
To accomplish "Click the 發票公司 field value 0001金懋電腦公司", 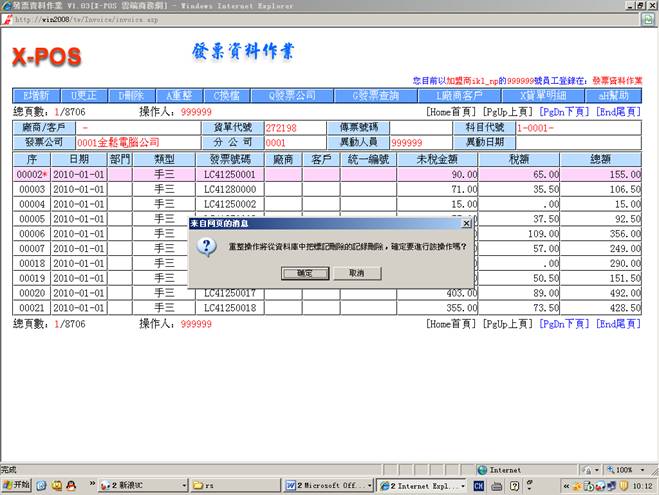I will pos(117,143).
